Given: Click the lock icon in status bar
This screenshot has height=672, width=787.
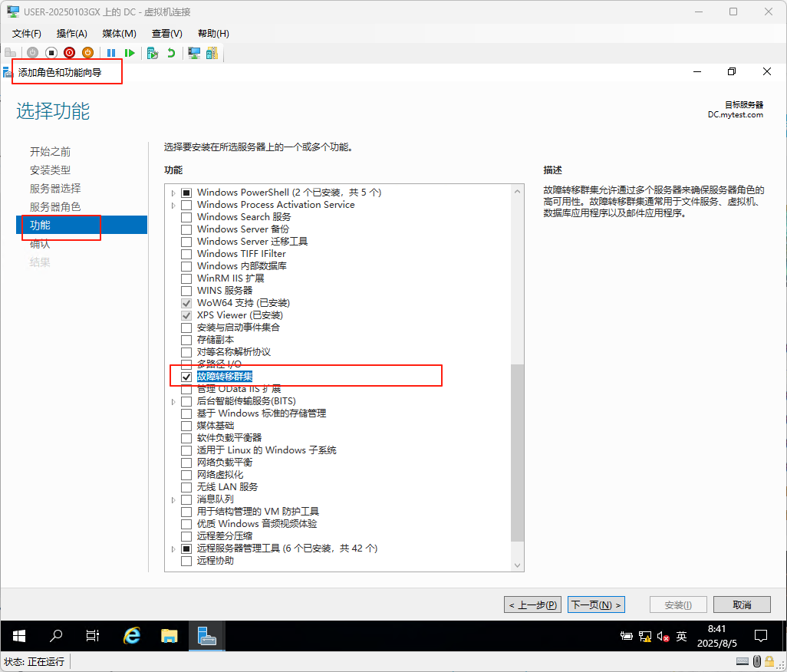Looking at the screenshot, I should [x=769, y=661].
